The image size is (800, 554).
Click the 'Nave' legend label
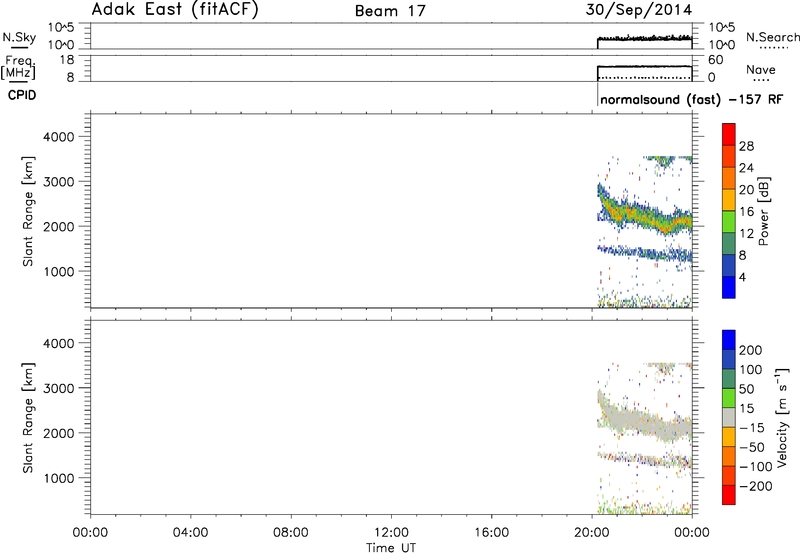coord(761,69)
